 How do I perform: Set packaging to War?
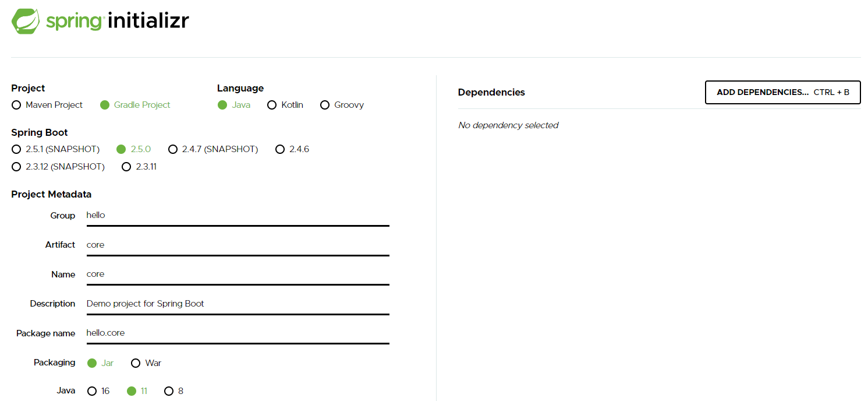tap(146, 363)
